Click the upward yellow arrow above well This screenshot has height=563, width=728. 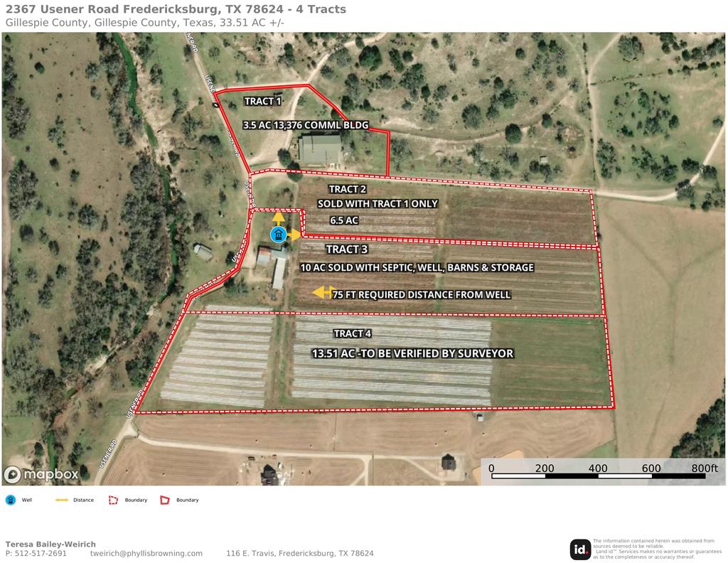(x=278, y=219)
